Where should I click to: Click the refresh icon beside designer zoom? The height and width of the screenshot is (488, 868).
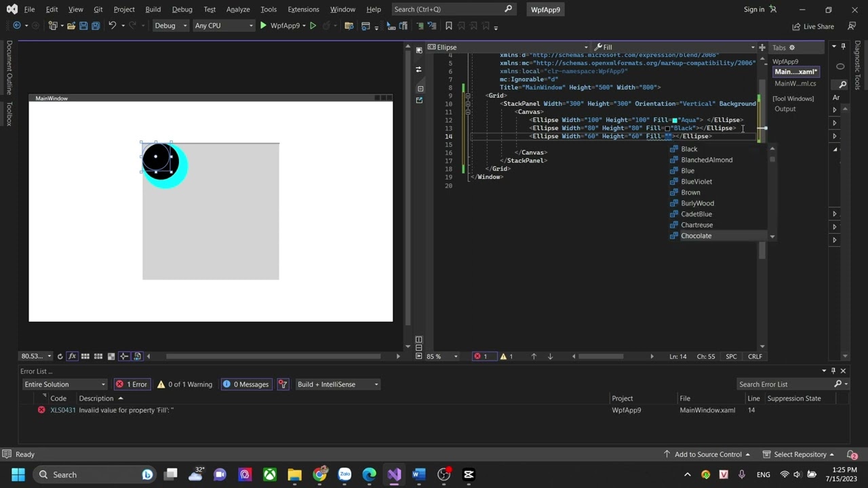tap(60, 357)
